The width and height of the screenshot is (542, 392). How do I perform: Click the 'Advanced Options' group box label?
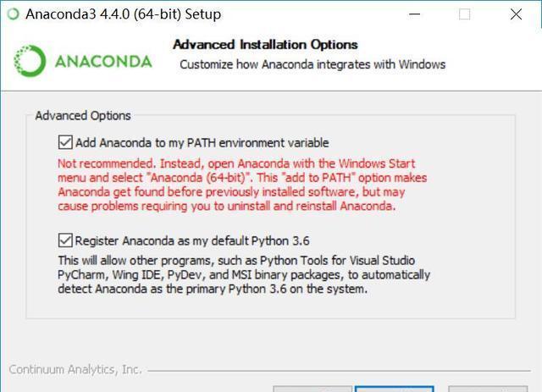pyautogui.click(x=83, y=115)
